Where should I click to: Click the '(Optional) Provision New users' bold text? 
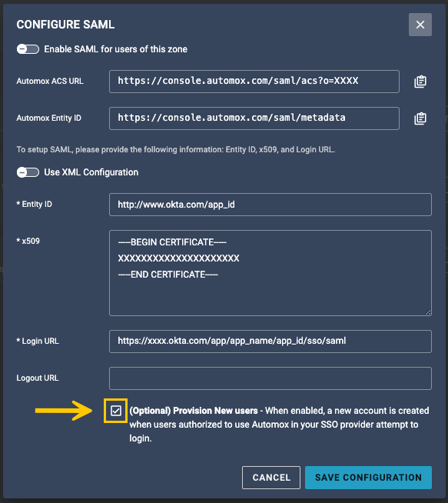click(193, 411)
